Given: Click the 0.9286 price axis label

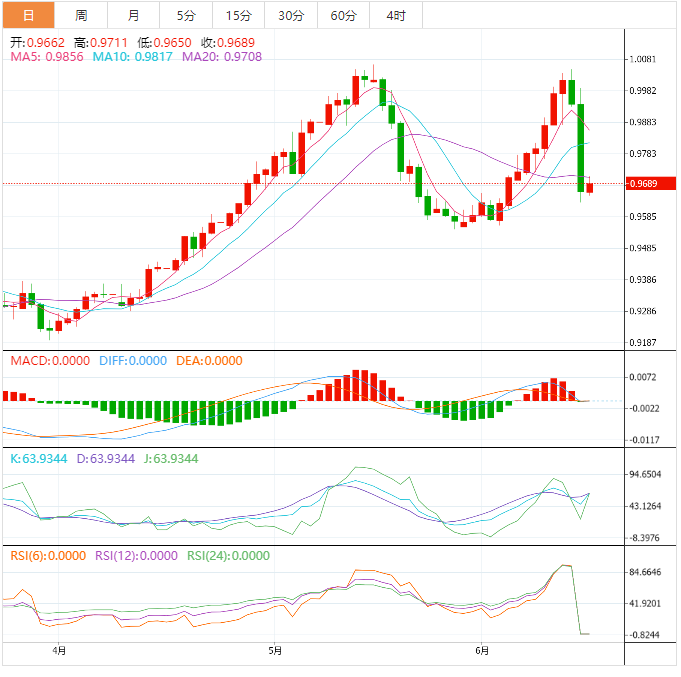Looking at the screenshot, I should pos(643,311).
